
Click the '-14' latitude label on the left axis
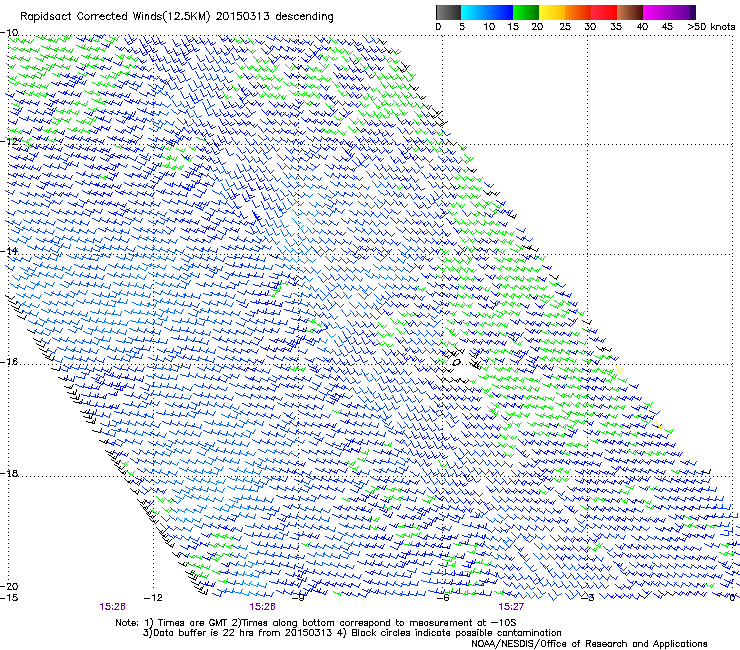click(9, 251)
